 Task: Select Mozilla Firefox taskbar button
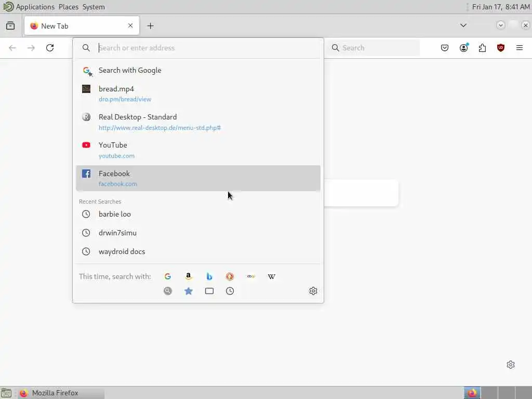pos(61,393)
